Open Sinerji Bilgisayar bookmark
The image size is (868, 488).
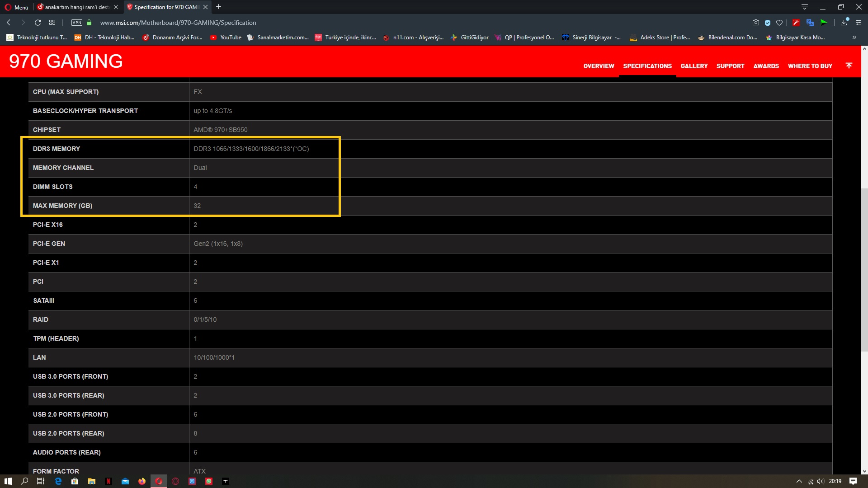click(x=592, y=38)
